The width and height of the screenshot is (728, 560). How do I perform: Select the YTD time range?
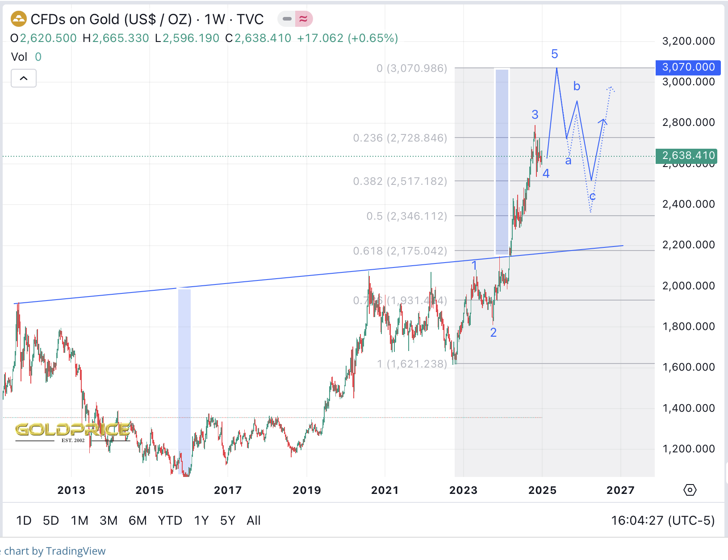pyautogui.click(x=170, y=520)
